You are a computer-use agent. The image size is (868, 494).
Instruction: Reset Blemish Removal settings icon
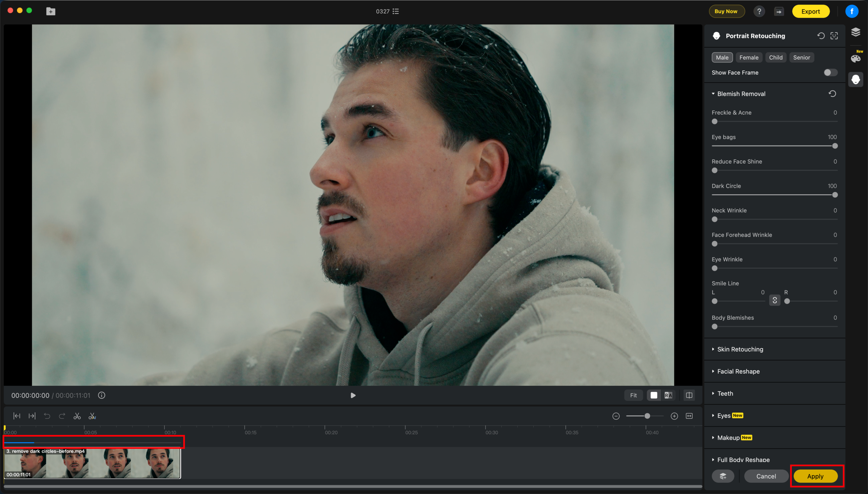(832, 94)
